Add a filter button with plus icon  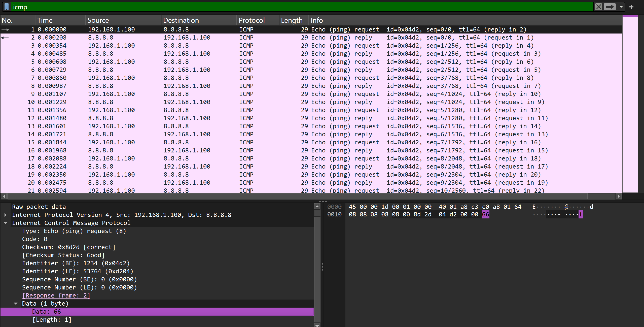pos(631,7)
